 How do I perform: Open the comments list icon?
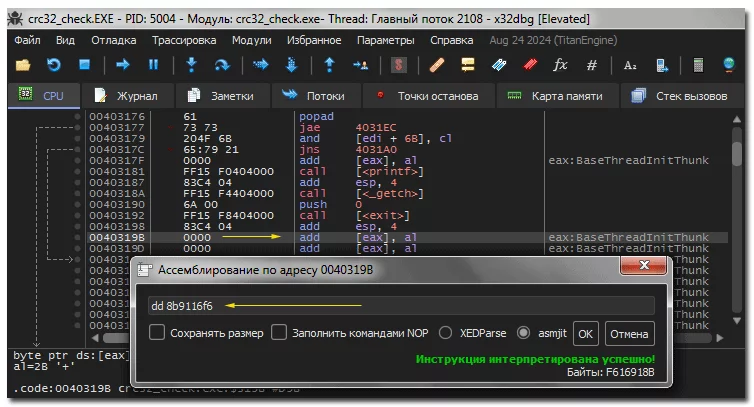click(x=467, y=64)
